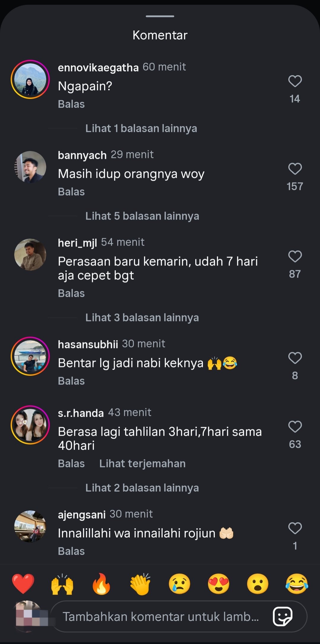Reply to hasansubhii's comment via Balas

(x=71, y=381)
